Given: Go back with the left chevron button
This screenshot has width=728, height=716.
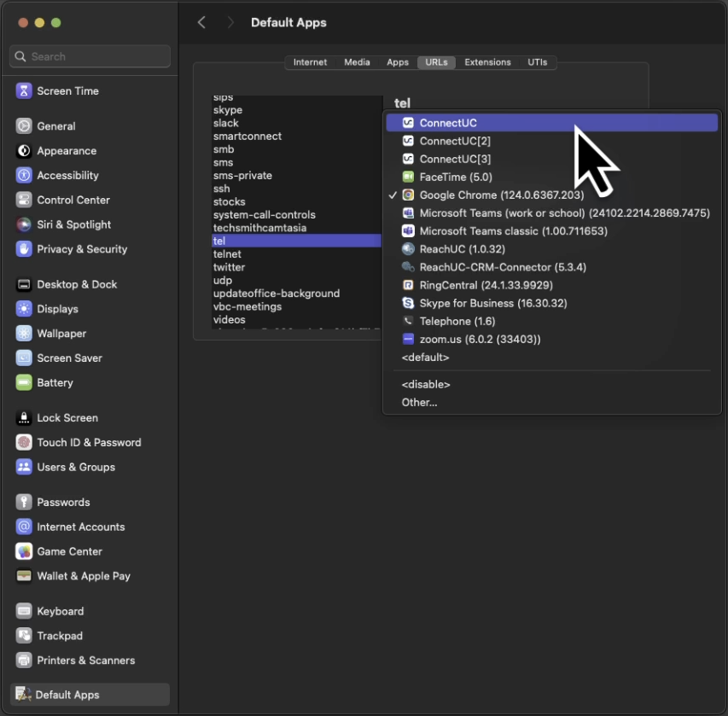Looking at the screenshot, I should (x=201, y=22).
